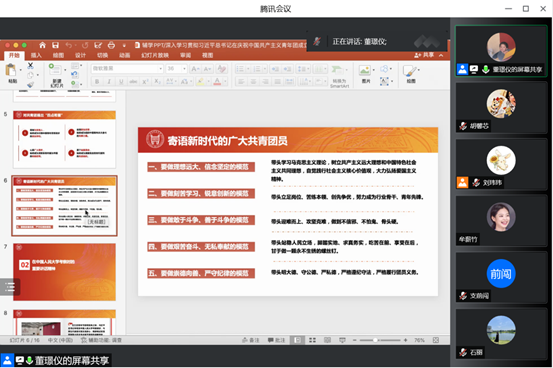The height and width of the screenshot is (368, 553).
Task: Collapse the ribbon using the chevron beside Share
Action: [x=441, y=55]
